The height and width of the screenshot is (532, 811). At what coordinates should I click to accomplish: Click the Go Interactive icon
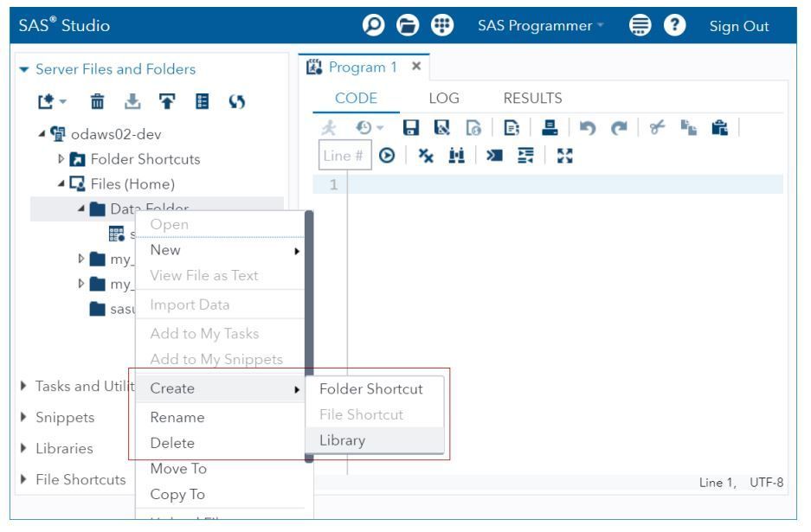pyautogui.click(x=494, y=155)
